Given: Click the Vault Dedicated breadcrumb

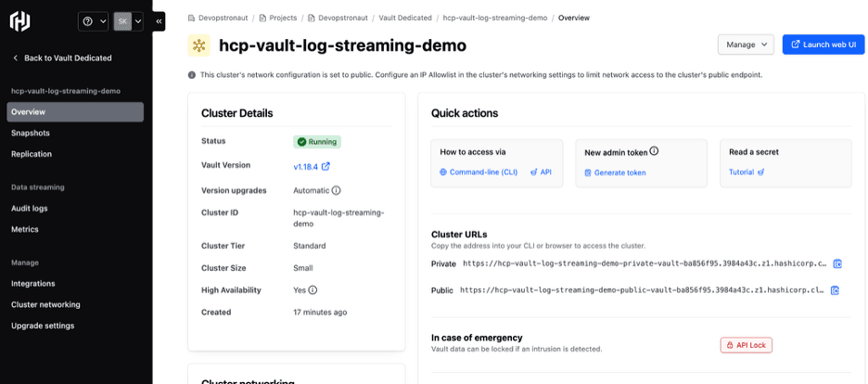Looking at the screenshot, I should 406,18.
